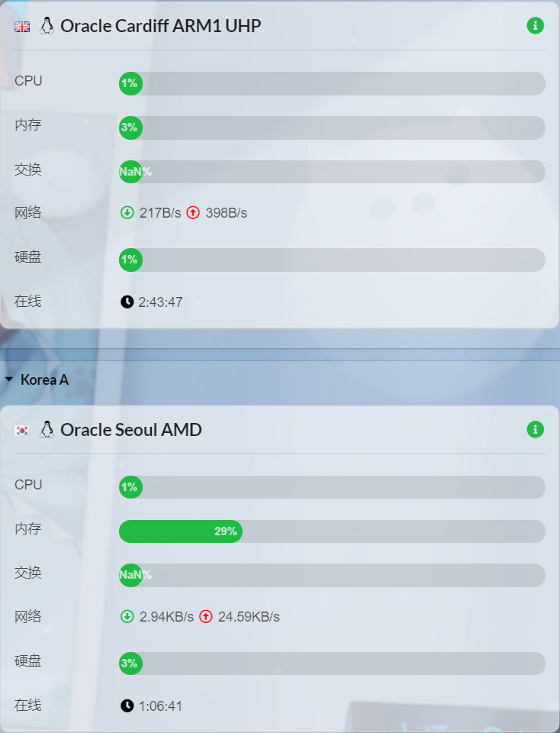Click the Oracle Seoul AMD title

[x=131, y=430]
